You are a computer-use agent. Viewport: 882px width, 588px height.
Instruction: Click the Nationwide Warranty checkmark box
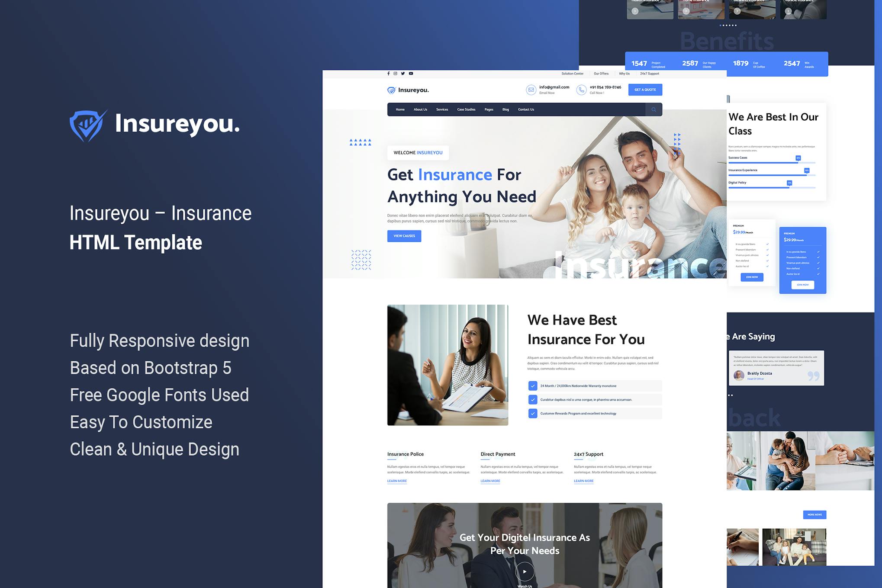click(533, 386)
